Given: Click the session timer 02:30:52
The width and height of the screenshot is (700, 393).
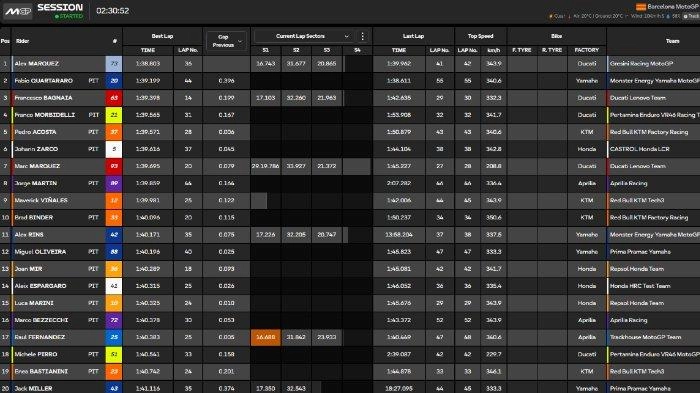Looking at the screenshot, I should 112,11.
